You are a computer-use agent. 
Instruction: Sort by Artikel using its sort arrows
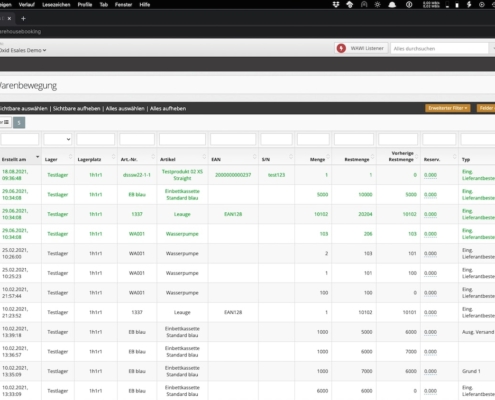point(204,157)
